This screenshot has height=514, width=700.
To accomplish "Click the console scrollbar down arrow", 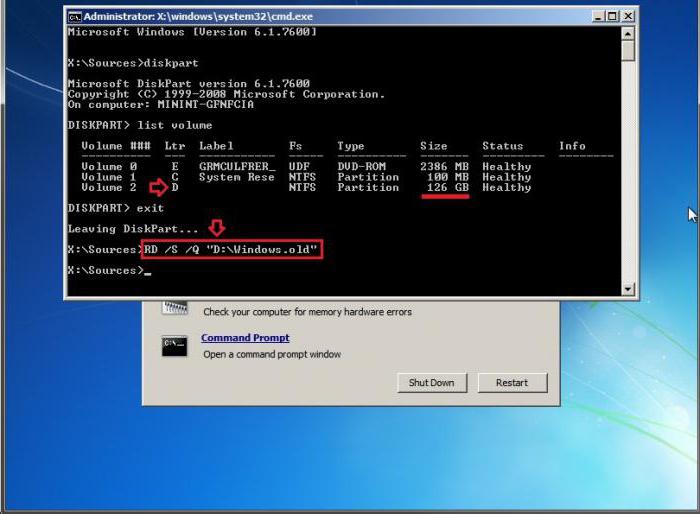I will point(628,289).
